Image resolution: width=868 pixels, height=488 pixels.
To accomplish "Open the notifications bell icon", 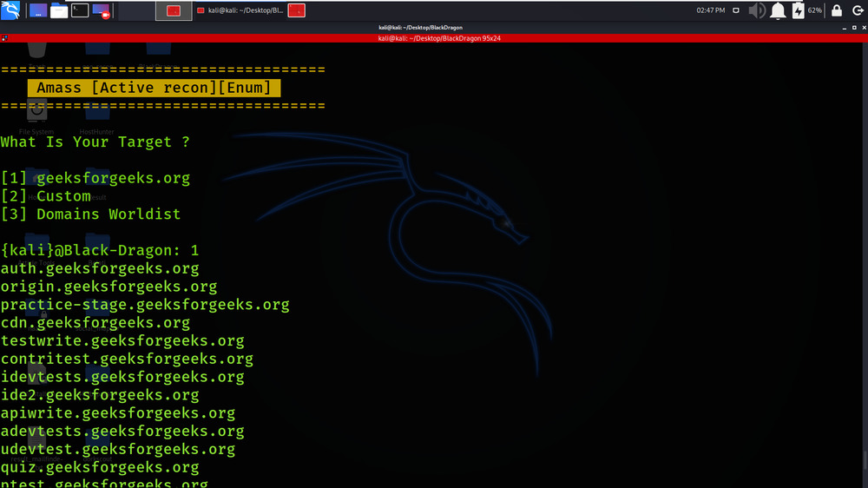I will (x=778, y=10).
